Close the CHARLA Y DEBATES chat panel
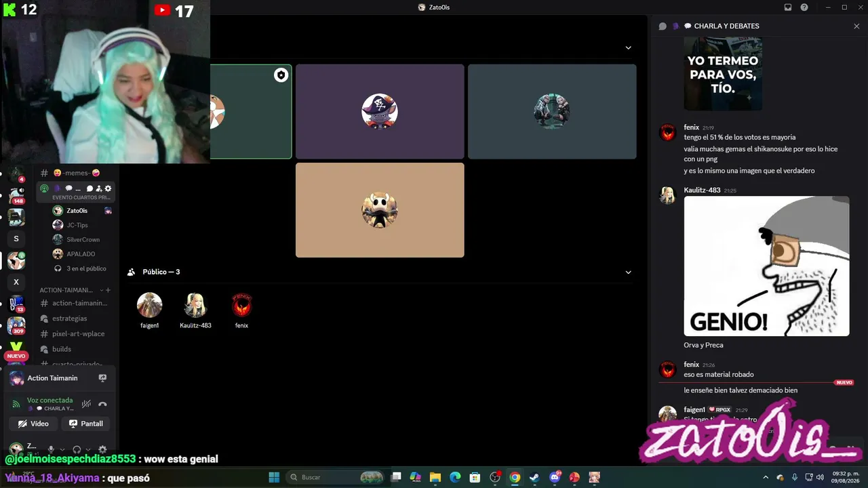 856,26
